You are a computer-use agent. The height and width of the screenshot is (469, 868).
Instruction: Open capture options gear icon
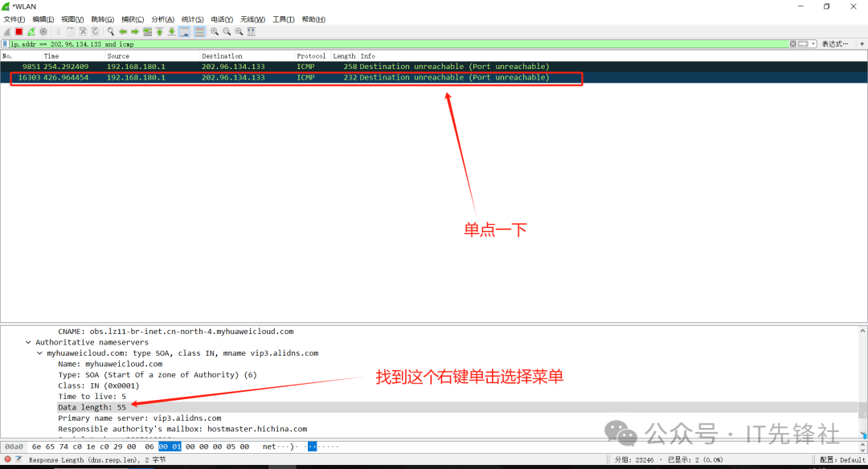[x=43, y=31]
